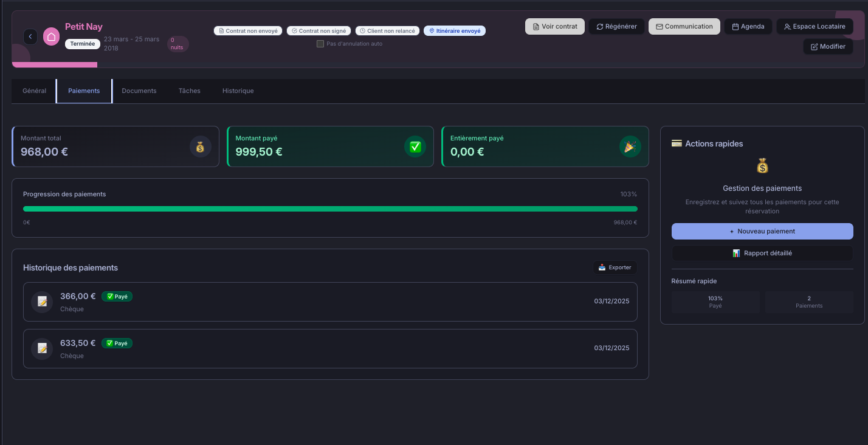Open the Rapport détaillé report
This screenshot has height=445, width=868.
(762, 253)
